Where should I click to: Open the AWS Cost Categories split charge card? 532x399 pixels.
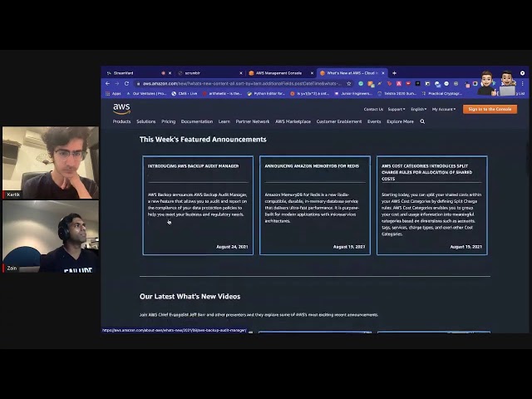[432, 205]
